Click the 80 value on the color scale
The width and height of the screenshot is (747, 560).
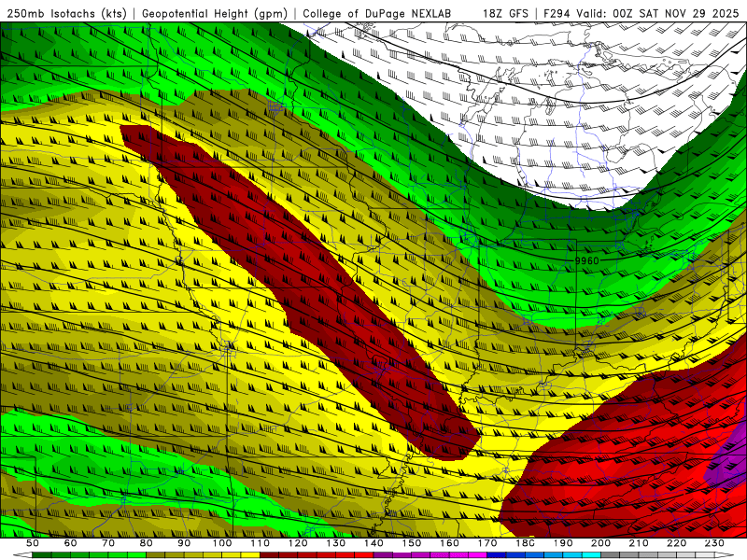tap(147, 543)
